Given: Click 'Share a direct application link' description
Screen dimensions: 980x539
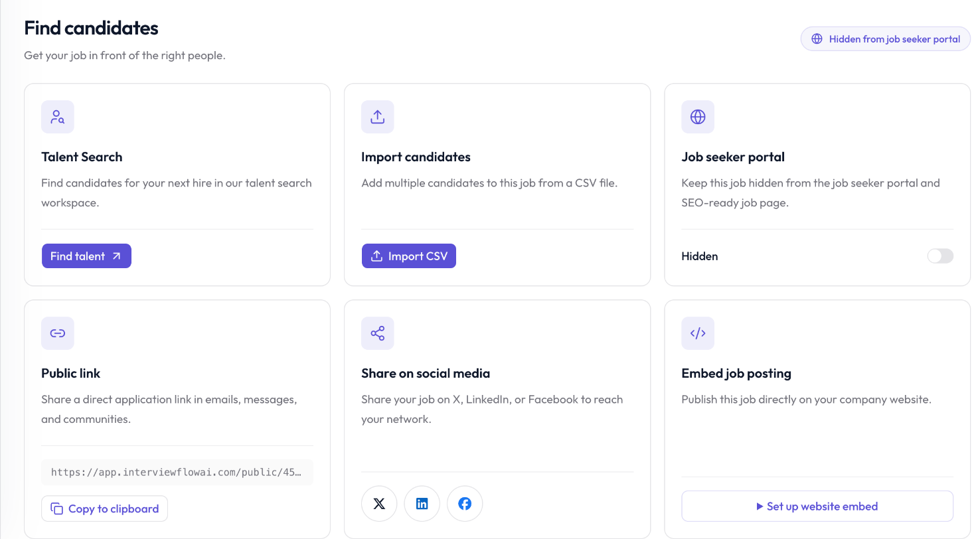Looking at the screenshot, I should click(x=169, y=410).
